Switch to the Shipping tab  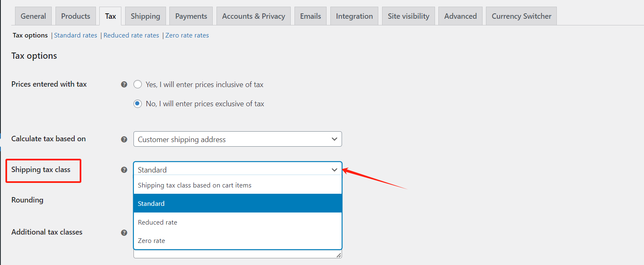point(145,16)
